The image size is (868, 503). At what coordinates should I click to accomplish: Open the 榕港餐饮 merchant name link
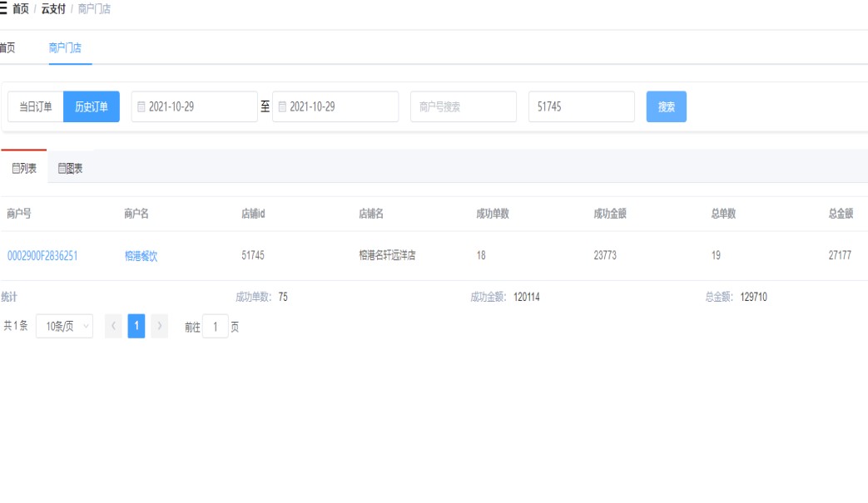click(141, 256)
